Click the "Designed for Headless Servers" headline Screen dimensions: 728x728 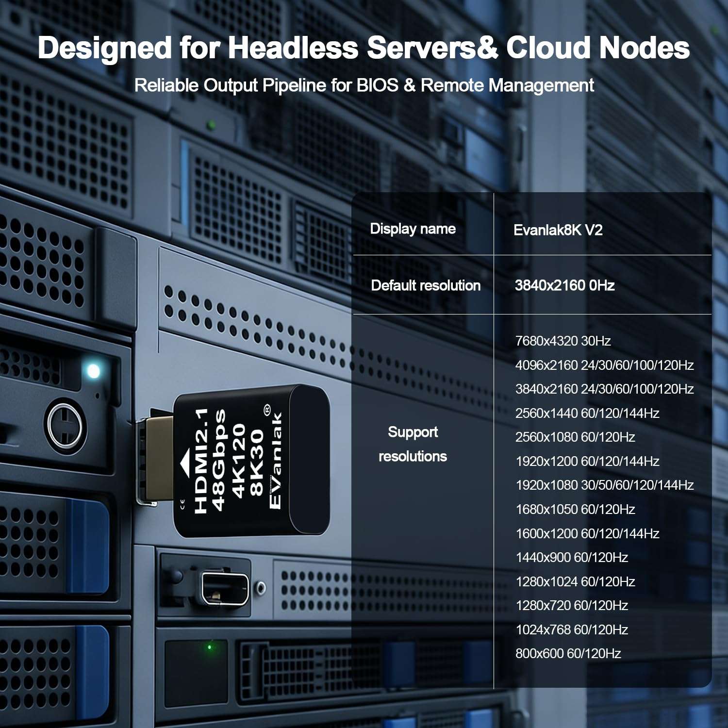[364, 48]
